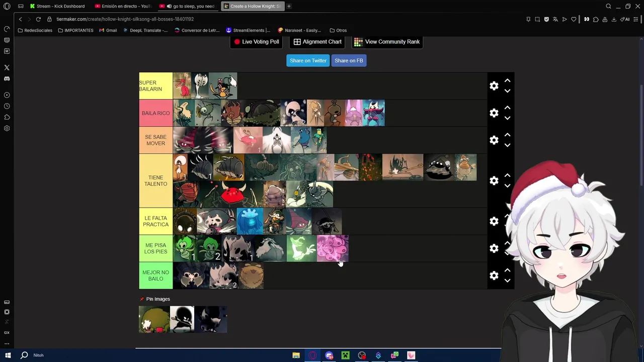Click the pinboard pin icon in toolbar
The height and width of the screenshot is (362, 644).
point(528,19)
